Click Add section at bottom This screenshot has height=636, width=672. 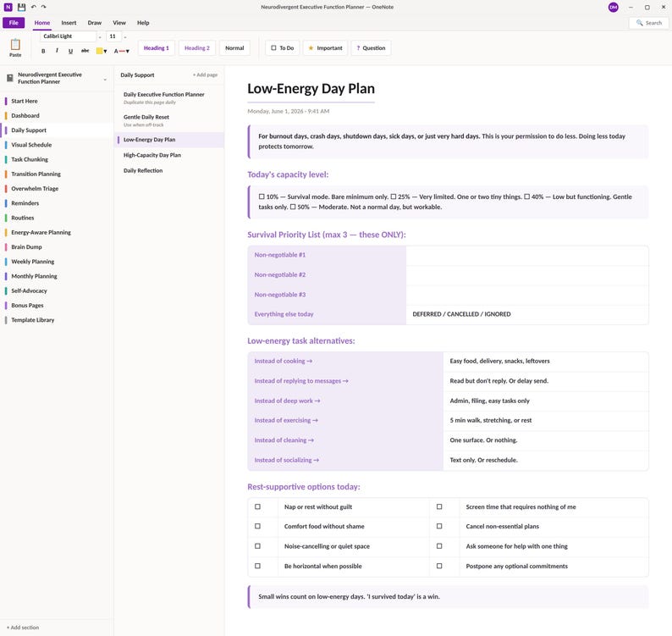(23, 628)
